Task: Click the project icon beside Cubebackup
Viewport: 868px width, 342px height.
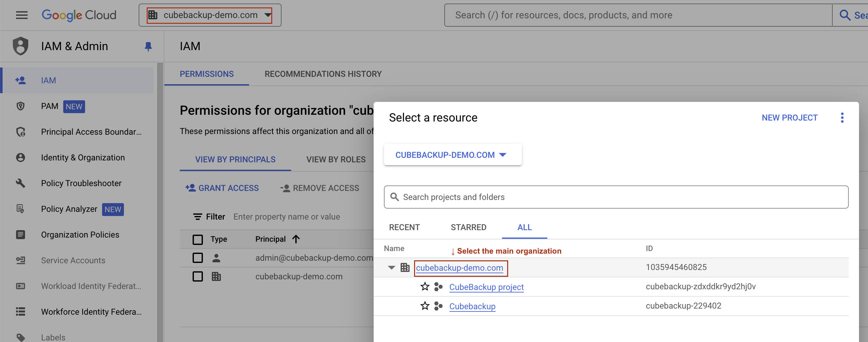Action: tap(438, 306)
